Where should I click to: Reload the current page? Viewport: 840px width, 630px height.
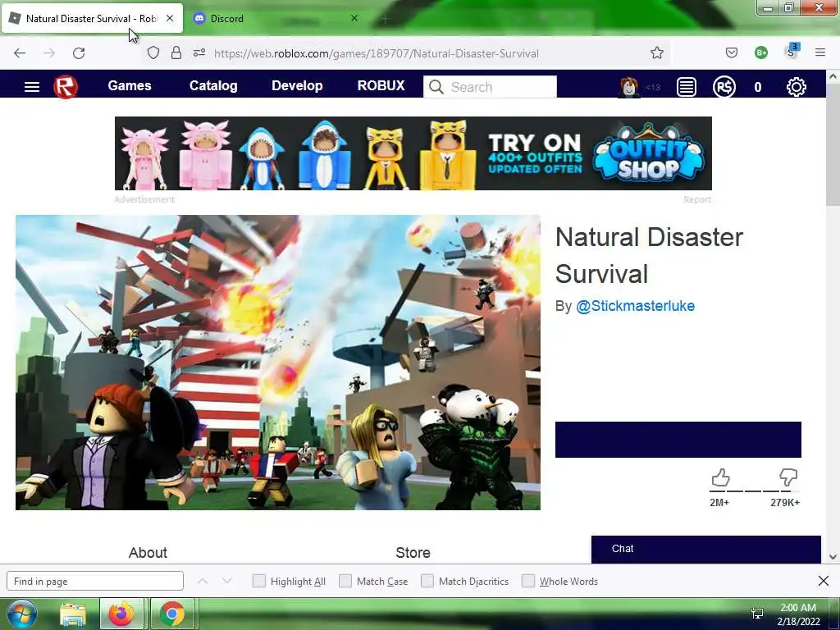tap(79, 53)
